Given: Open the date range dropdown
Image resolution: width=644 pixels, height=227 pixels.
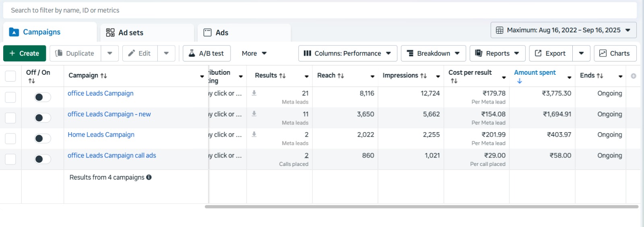Looking at the screenshot, I should click(x=563, y=30).
